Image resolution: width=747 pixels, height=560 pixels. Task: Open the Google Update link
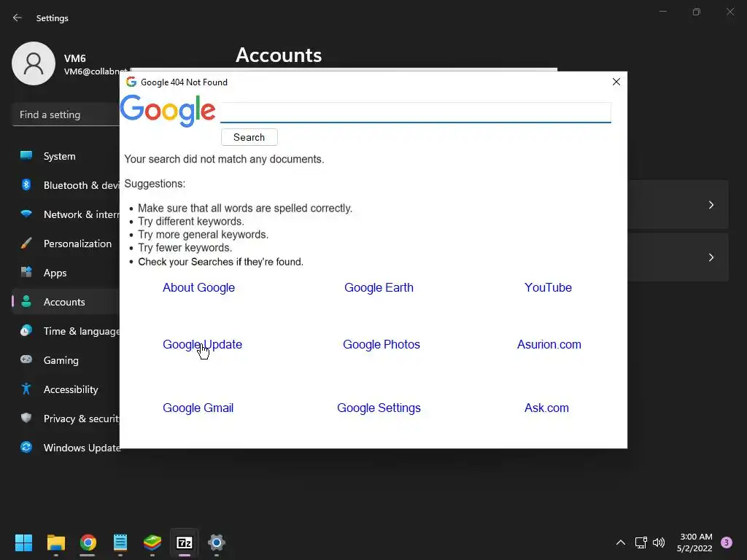tap(202, 344)
